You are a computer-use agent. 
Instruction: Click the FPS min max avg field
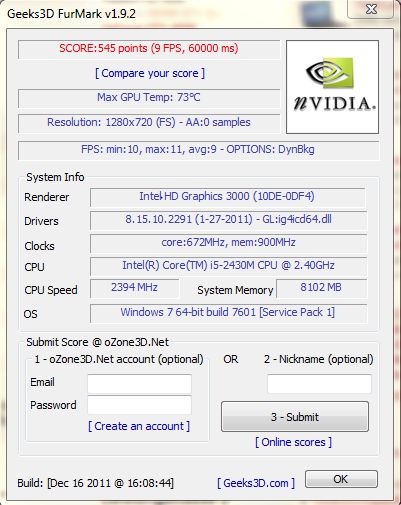point(198,150)
